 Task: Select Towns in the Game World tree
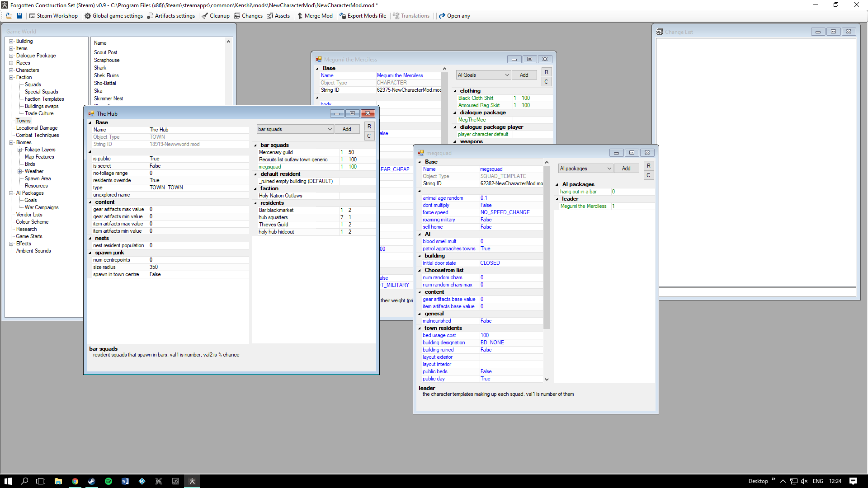tap(24, 121)
